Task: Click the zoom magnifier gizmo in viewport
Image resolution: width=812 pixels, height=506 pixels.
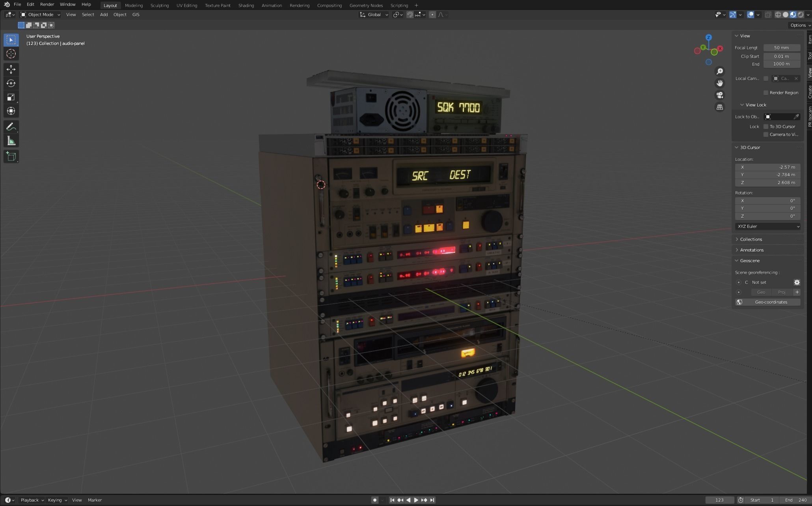Action: pyautogui.click(x=720, y=71)
